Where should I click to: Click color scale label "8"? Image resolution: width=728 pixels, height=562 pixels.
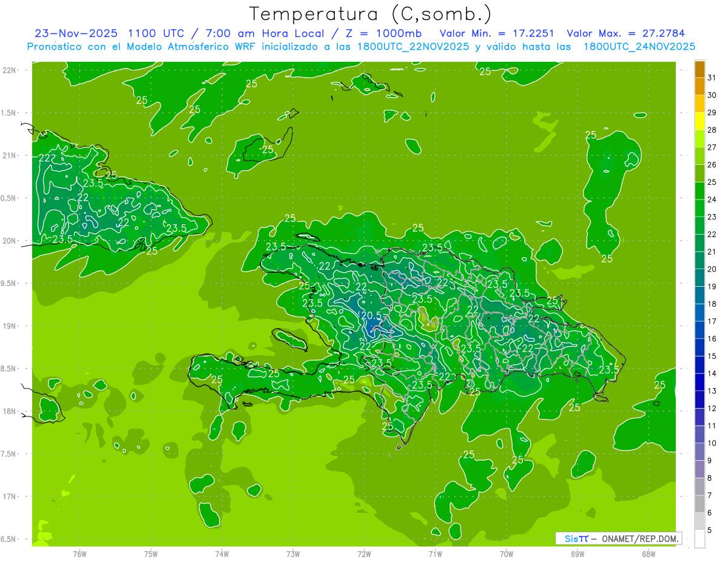coord(710,478)
